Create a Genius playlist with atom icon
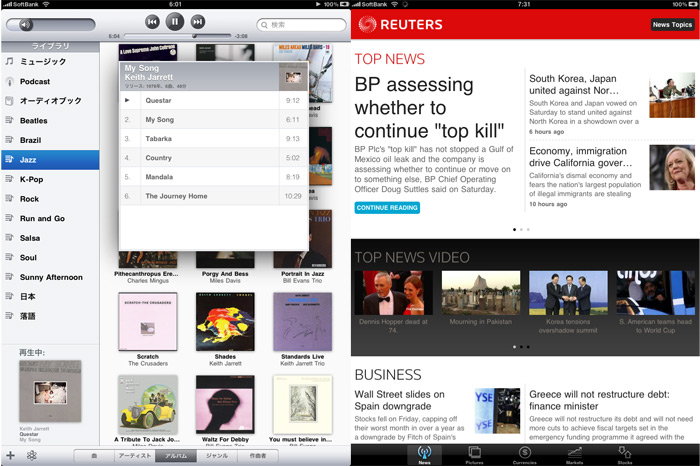 point(32,455)
